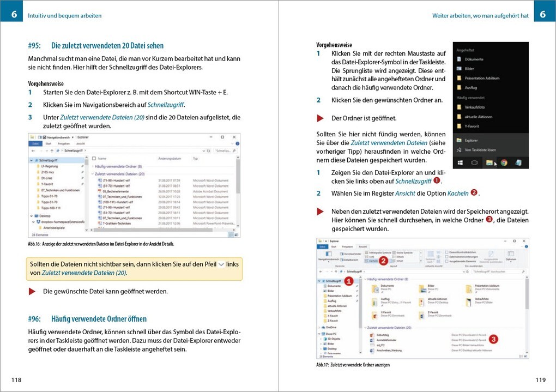Toggle Detailbereich in the Abb.17 ribbon

coord(350,260)
